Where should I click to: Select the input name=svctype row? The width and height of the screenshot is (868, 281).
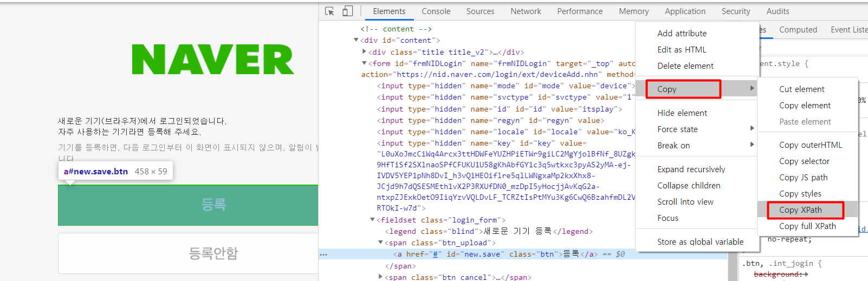506,97
